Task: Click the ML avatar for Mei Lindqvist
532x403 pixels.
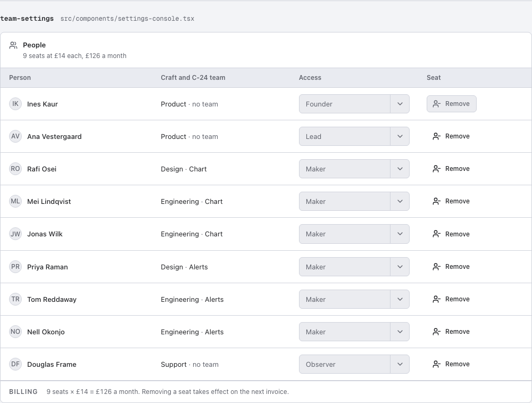Action: (x=15, y=201)
